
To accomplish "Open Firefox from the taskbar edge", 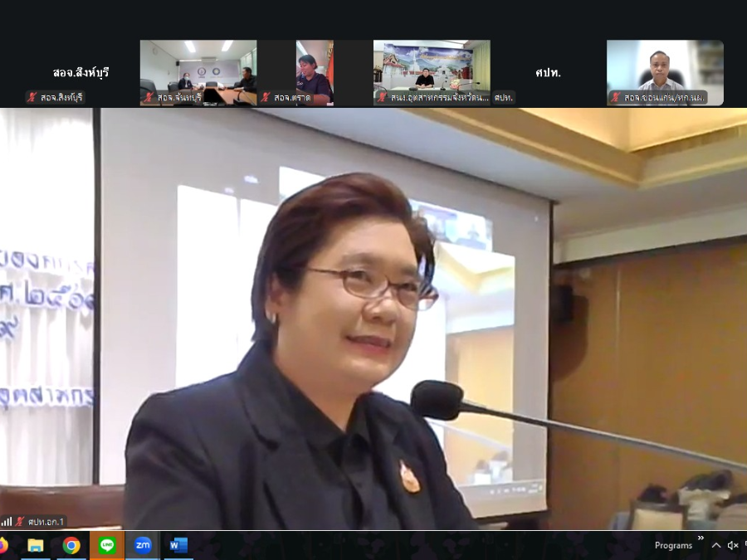I will [4, 545].
